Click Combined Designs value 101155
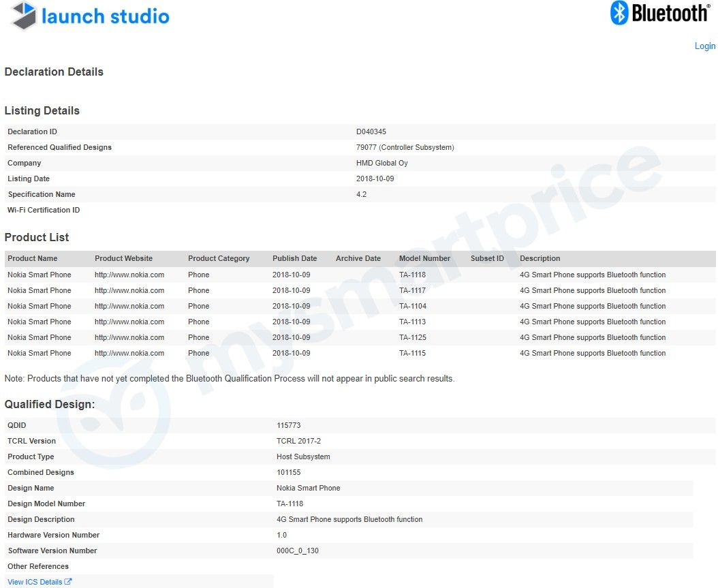The image size is (718, 588). 288,472
